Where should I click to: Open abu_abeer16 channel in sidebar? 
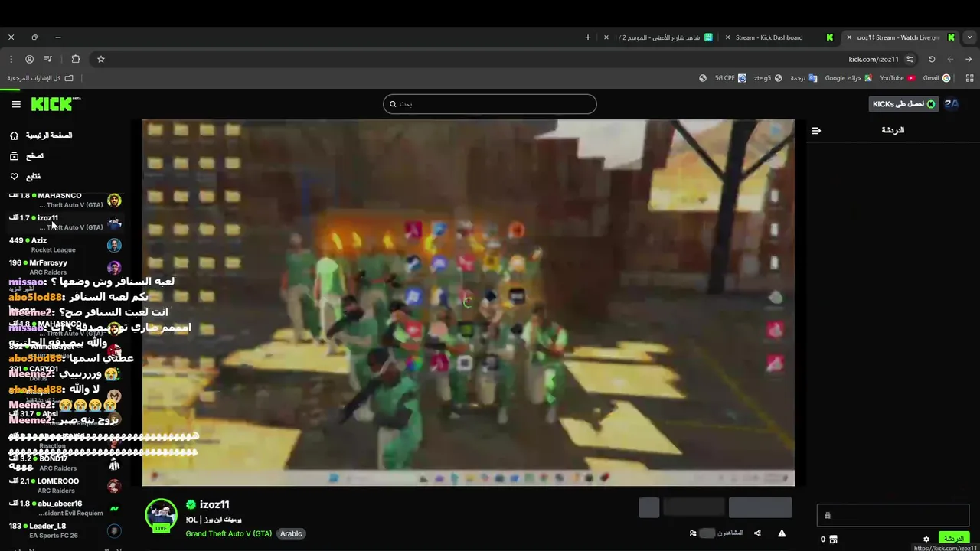coord(65,508)
